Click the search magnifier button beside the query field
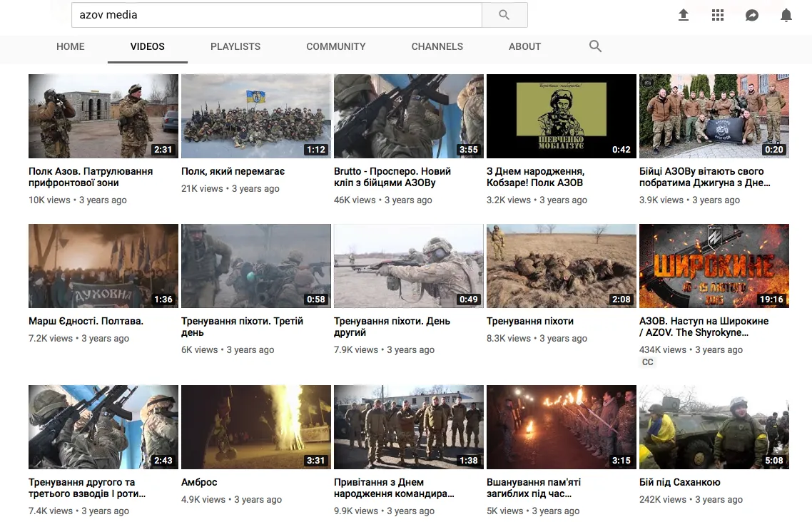The height and width of the screenshot is (522, 812). (x=504, y=15)
